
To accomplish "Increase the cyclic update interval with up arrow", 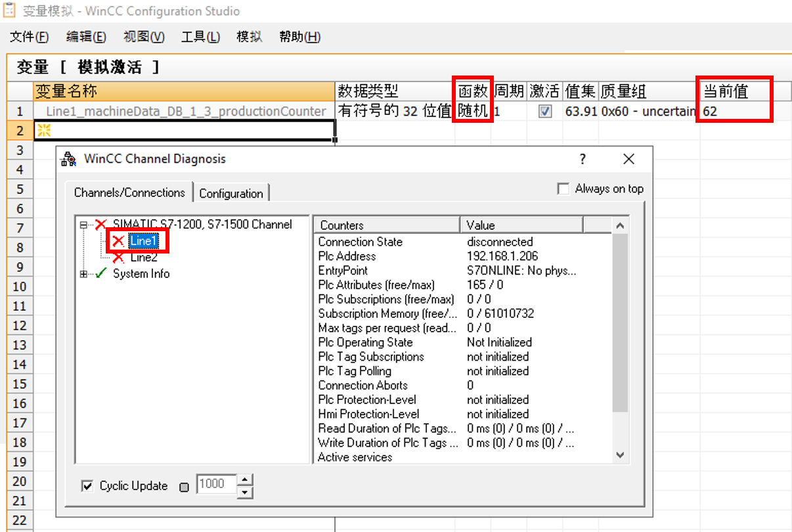I will [x=244, y=480].
